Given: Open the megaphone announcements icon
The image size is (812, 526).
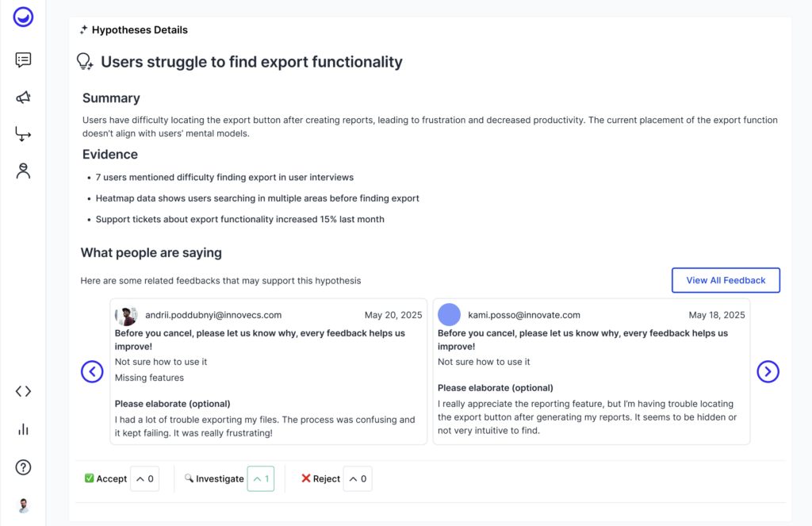Looking at the screenshot, I should (24, 97).
